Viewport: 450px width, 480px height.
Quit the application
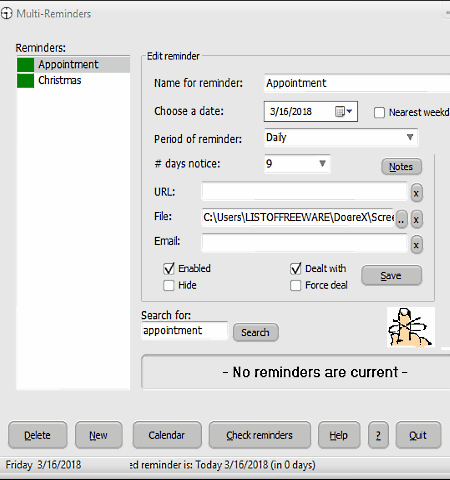click(x=418, y=435)
